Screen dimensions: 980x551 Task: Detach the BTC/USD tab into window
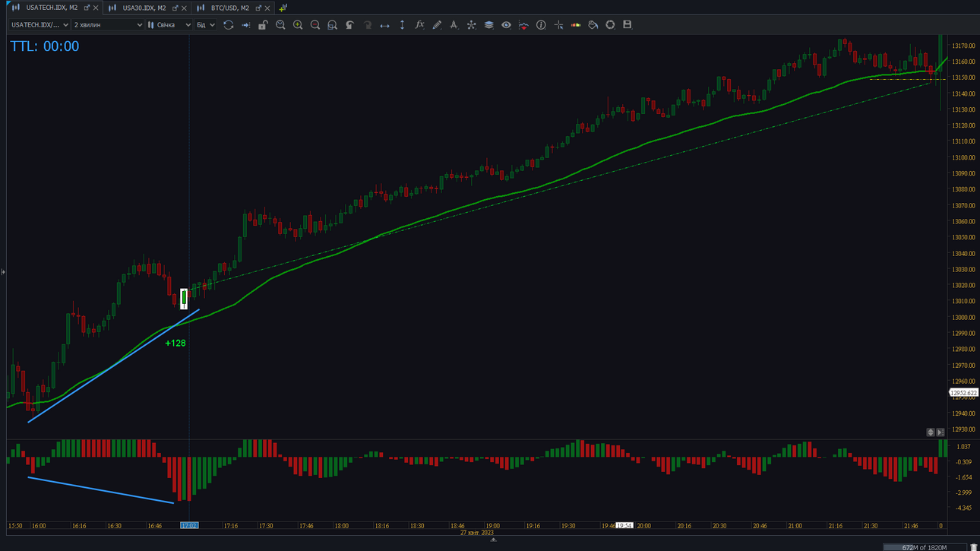[258, 8]
